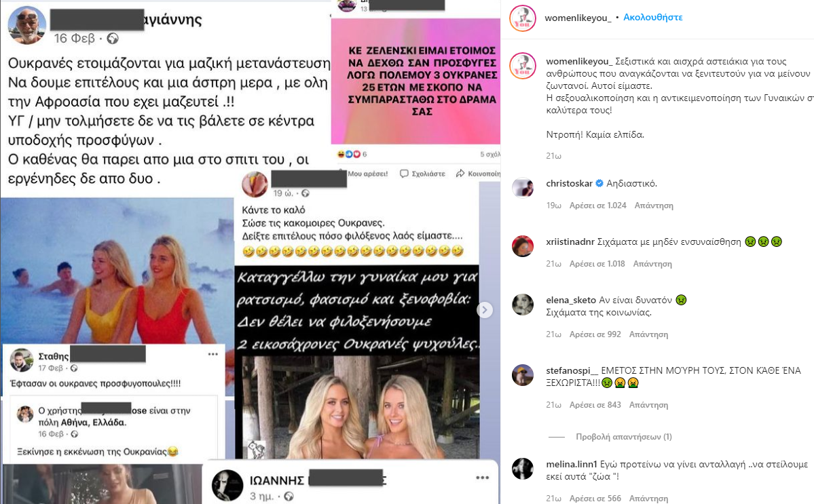
Task: Click the verified badge next to christoskar
Action: pos(599,183)
